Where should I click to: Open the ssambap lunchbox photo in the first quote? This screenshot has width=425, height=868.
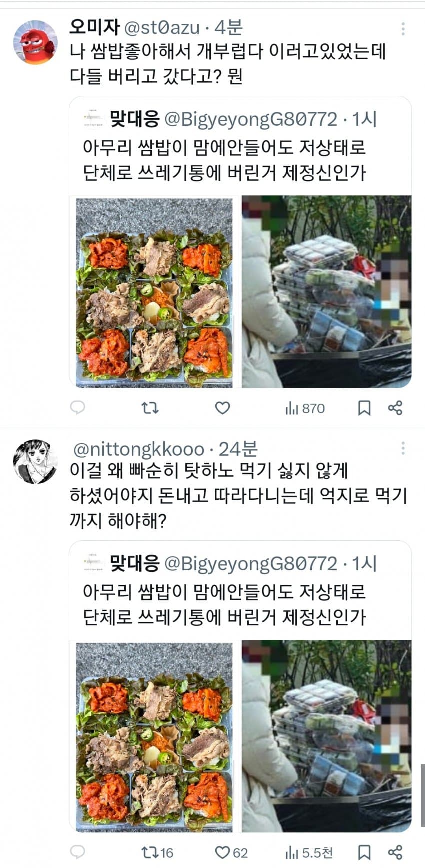(154, 293)
